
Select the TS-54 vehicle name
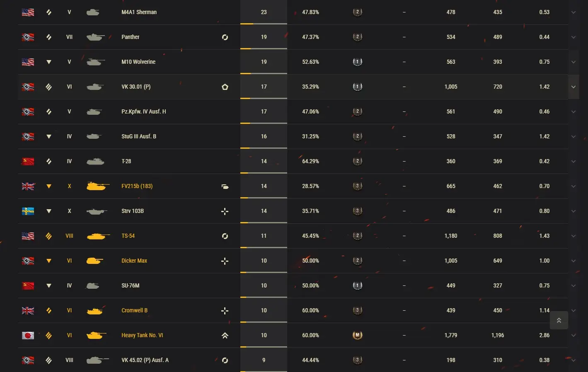pyautogui.click(x=128, y=236)
